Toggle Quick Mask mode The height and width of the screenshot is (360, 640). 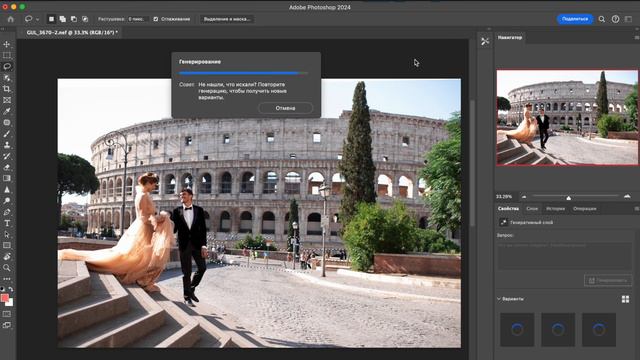pos(7,314)
